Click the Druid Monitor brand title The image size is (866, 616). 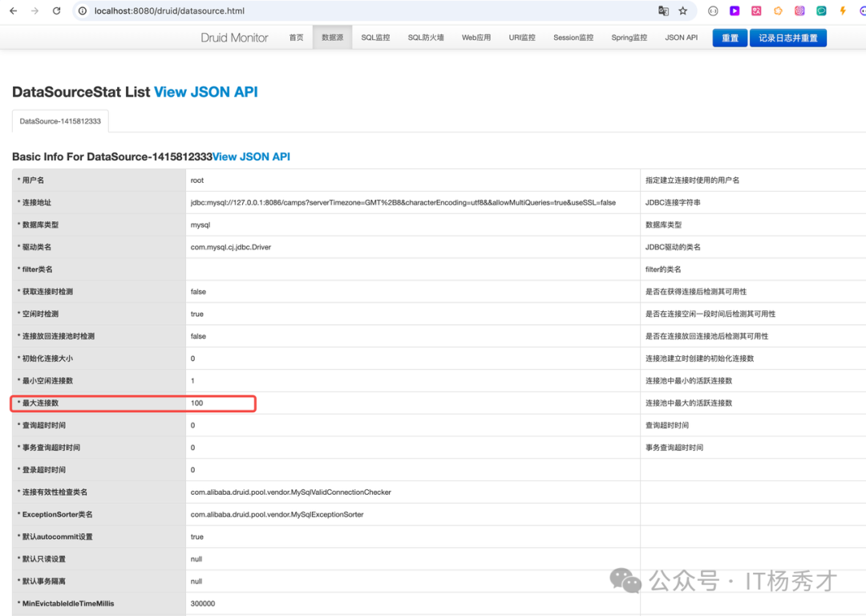tap(234, 38)
